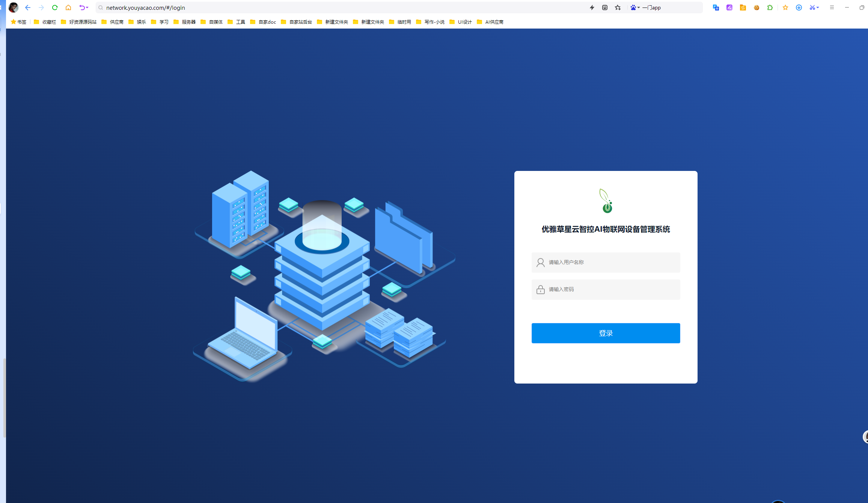Open the translate extension icon
Viewport: 868px width, 503px height.
(716, 8)
